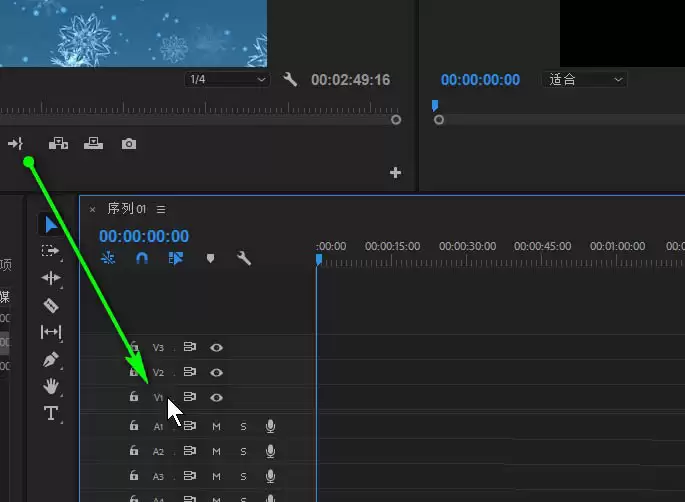Toggle the V1 track lock
Viewport: 685px width, 502px height.
134,396
